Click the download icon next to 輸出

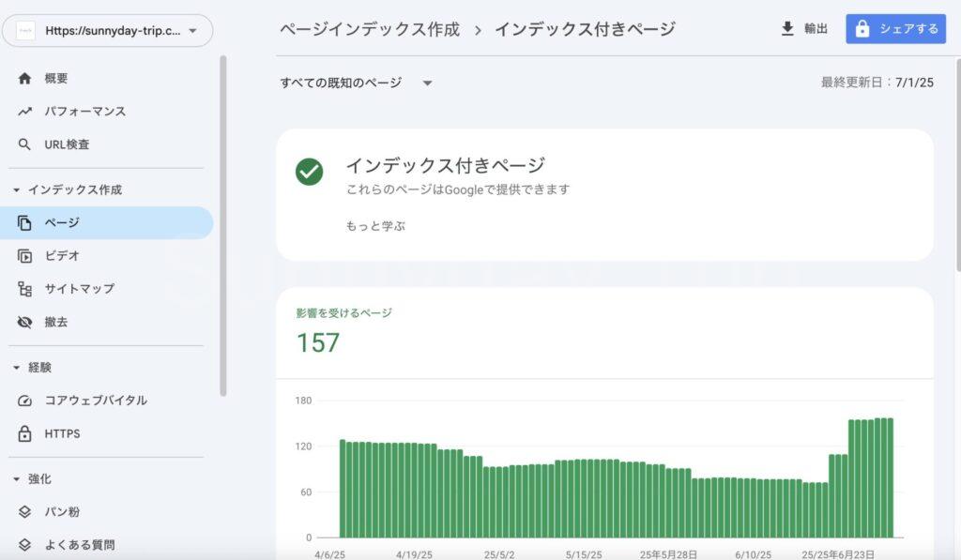pyautogui.click(x=787, y=29)
